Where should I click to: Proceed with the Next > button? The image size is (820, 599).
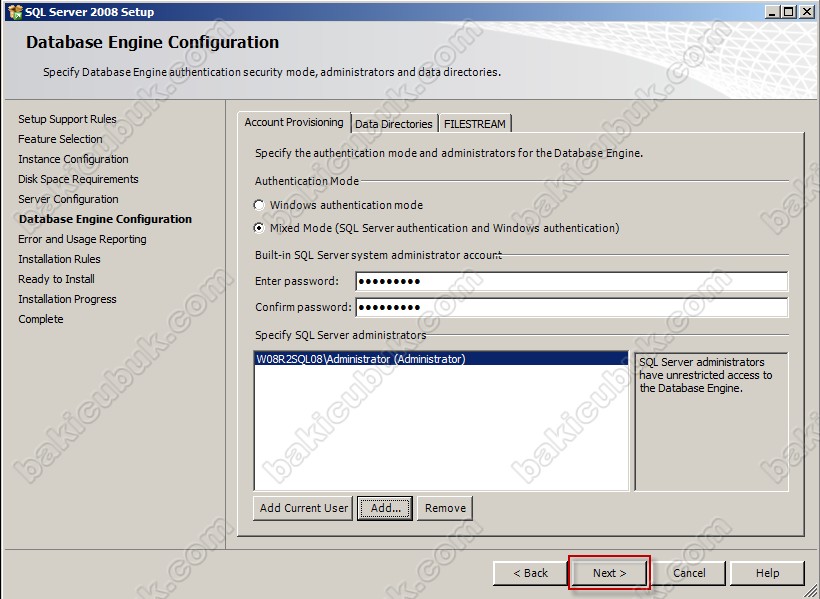click(609, 573)
